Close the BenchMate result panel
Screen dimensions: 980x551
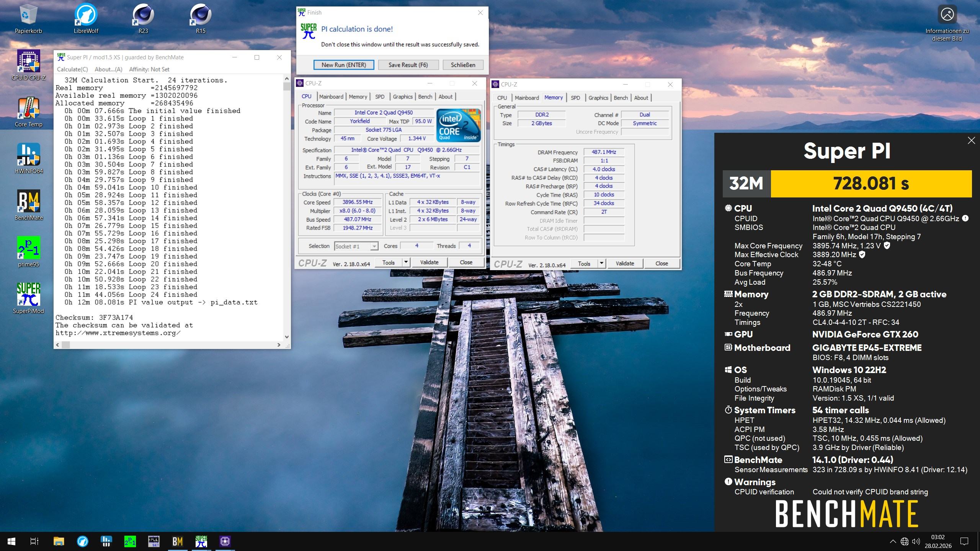click(971, 140)
